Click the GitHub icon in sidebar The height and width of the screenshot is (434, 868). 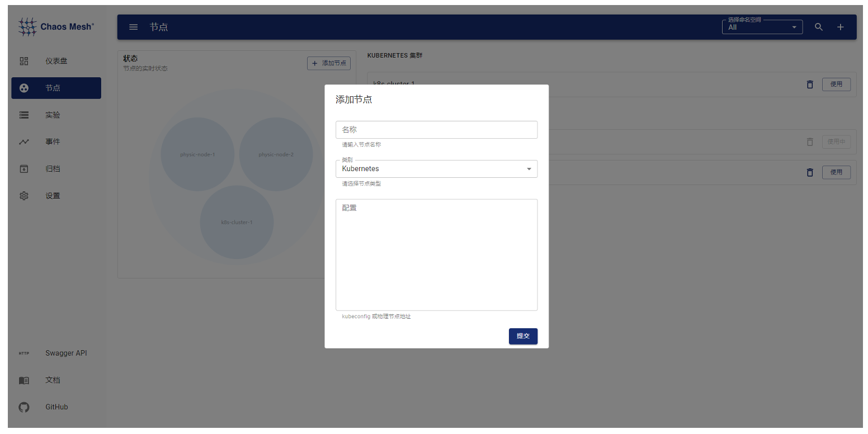click(x=23, y=407)
